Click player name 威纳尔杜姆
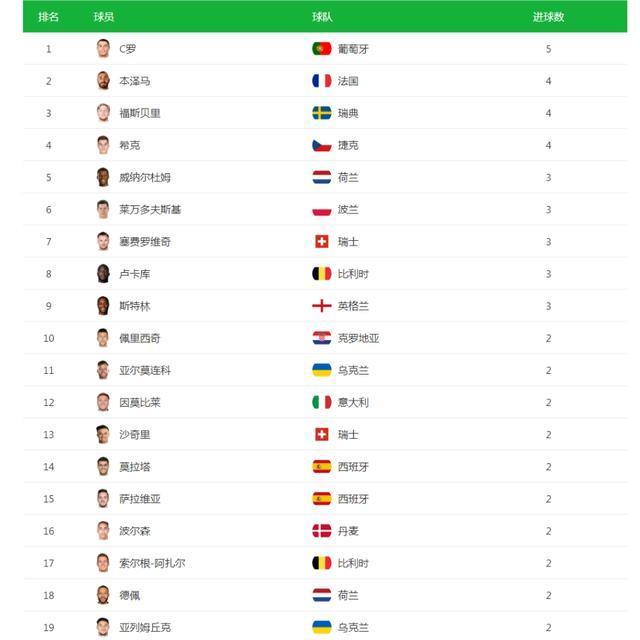 (145, 178)
